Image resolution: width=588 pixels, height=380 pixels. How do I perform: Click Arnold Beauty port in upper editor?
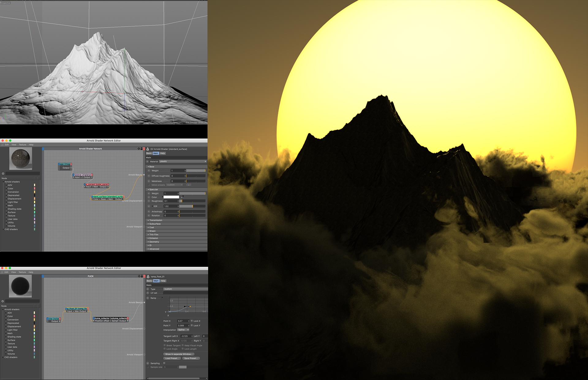point(144,175)
